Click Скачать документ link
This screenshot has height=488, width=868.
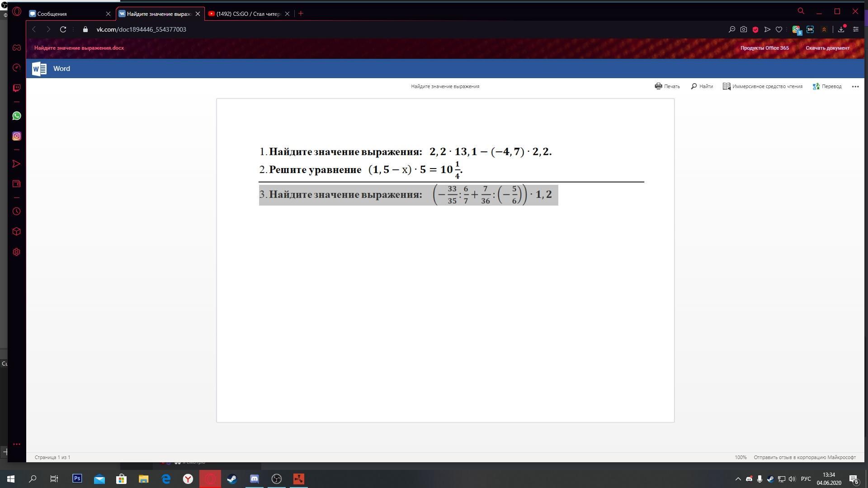pos(827,48)
